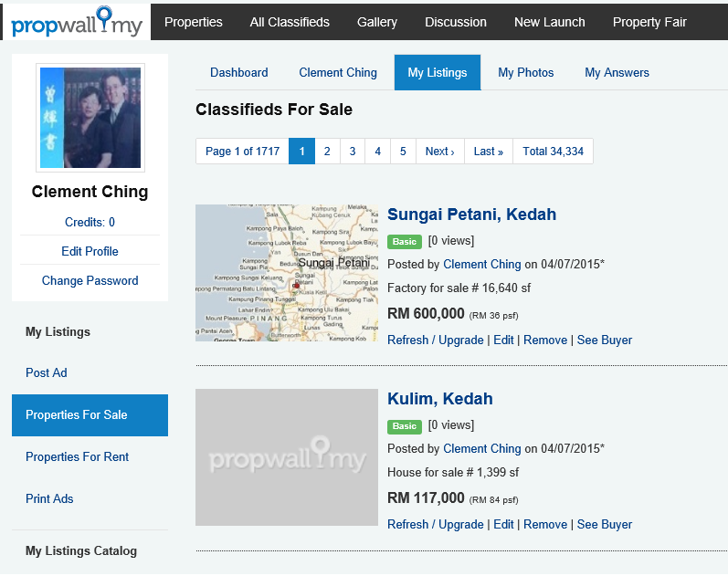Open Clement Ching poster link, Kulim listing
Screen dimensions: 728x576
tap(482, 449)
